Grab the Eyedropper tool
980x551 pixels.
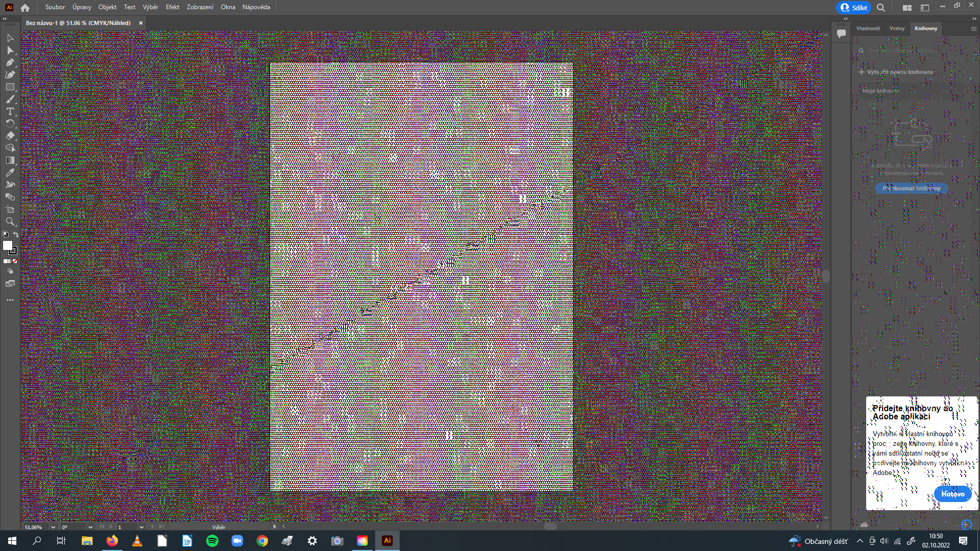tap(10, 172)
